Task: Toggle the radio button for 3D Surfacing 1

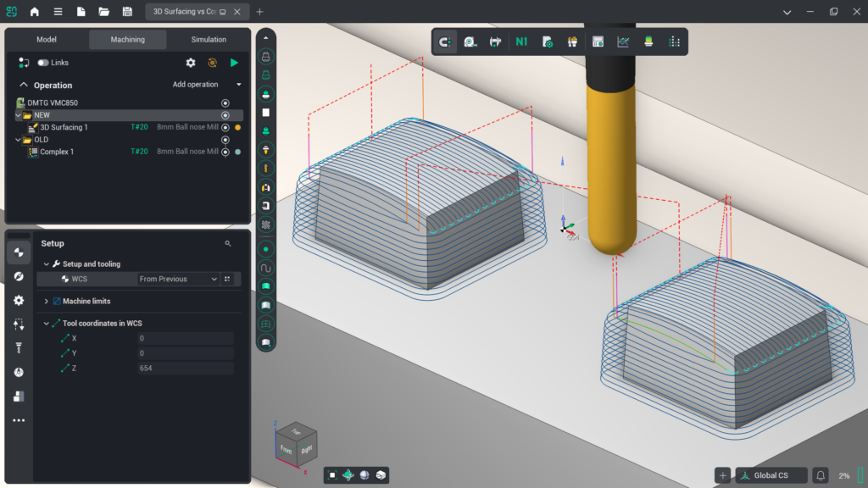Action: click(225, 127)
